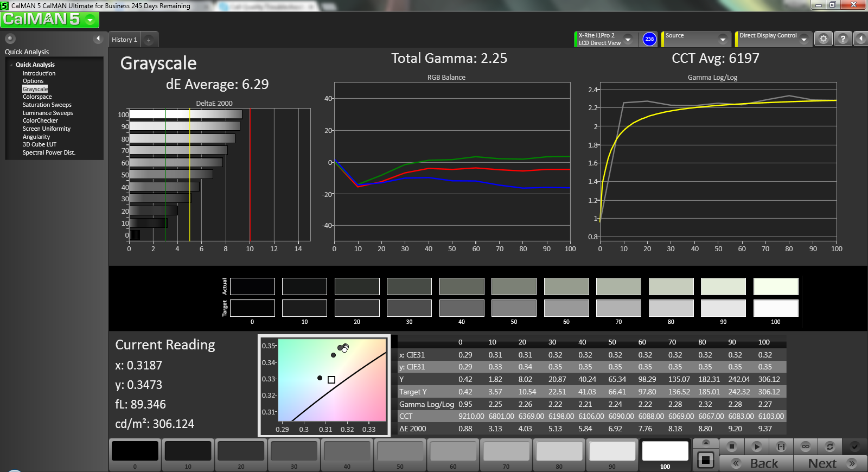
Task: Click the blue 238 meter timer circle
Action: pos(649,39)
